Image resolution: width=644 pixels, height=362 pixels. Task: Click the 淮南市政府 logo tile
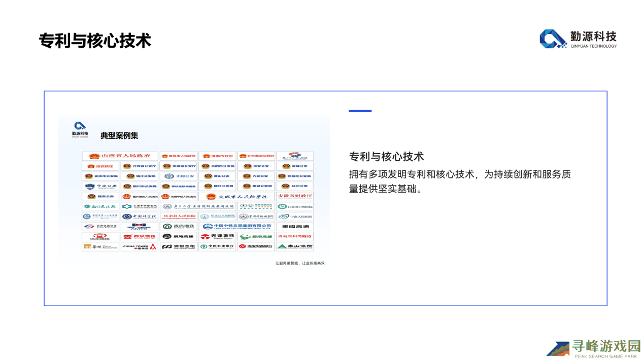point(217,156)
